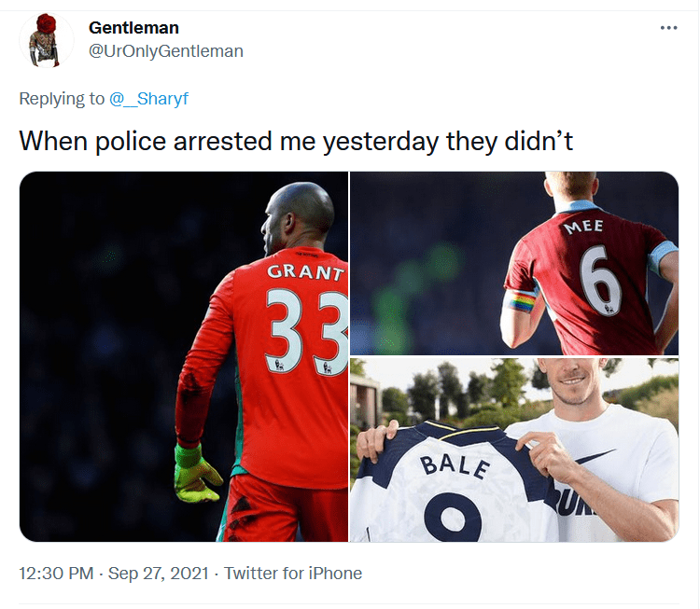Select the tweet text about police arrest
Viewport: 700px width, 609px height.
coord(296,142)
